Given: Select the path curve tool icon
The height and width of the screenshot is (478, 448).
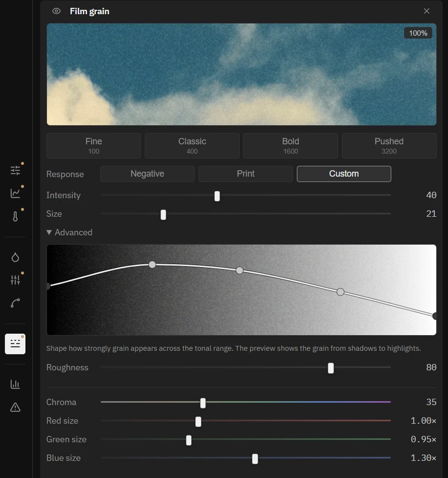Looking at the screenshot, I should pos(15,303).
